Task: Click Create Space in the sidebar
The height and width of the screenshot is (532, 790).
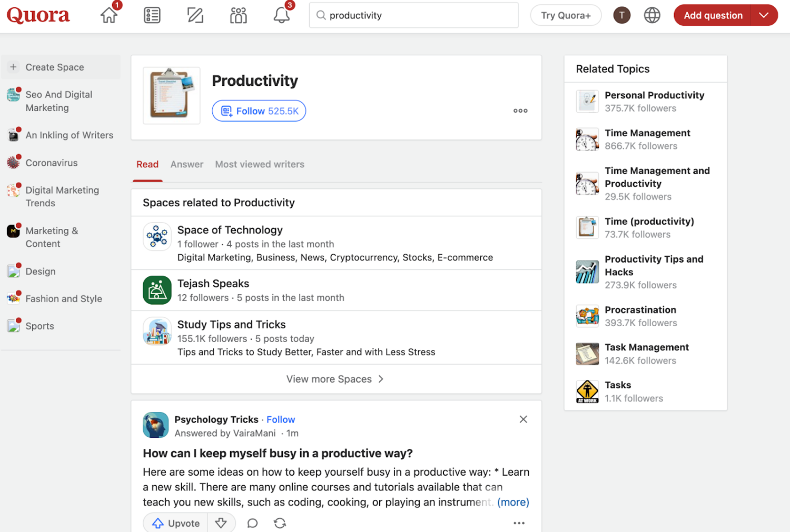Action: click(x=61, y=67)
